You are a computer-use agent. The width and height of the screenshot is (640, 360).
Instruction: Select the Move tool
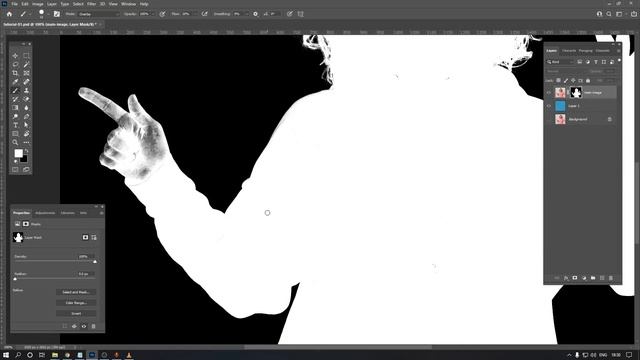point(15,56)
